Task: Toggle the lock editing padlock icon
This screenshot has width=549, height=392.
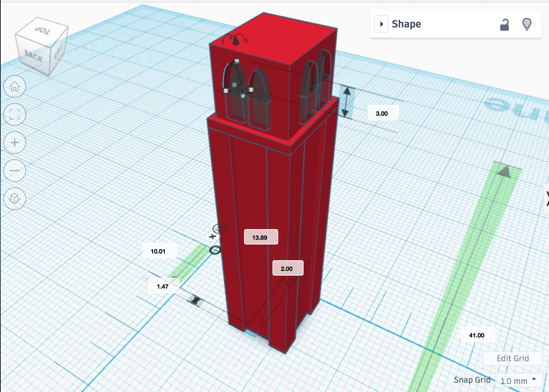Action: click(504, 24)
